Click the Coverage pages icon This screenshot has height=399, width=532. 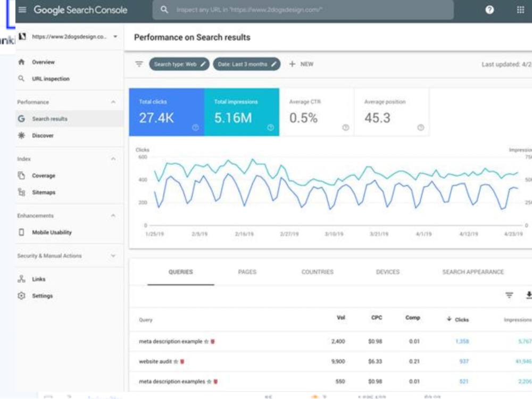pos(21,176)
